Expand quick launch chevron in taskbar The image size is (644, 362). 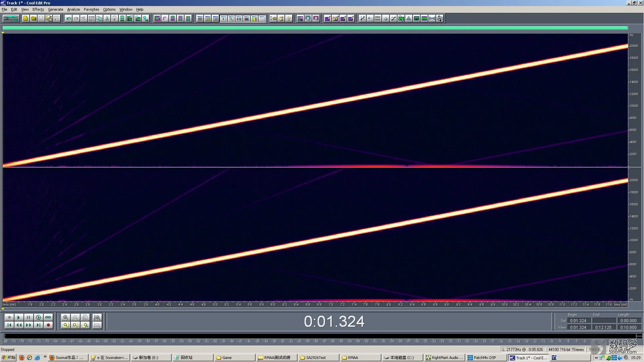click(x=45, y=357)
